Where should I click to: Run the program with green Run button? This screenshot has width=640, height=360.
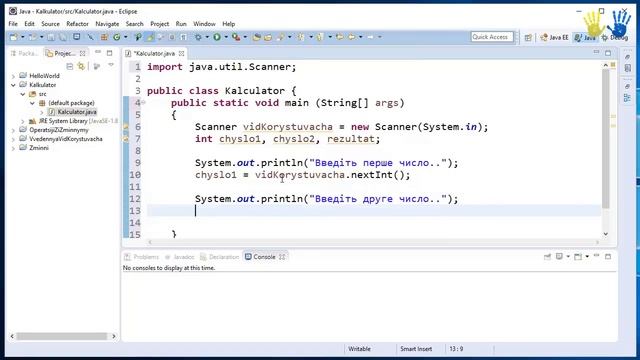coord(217,37)
